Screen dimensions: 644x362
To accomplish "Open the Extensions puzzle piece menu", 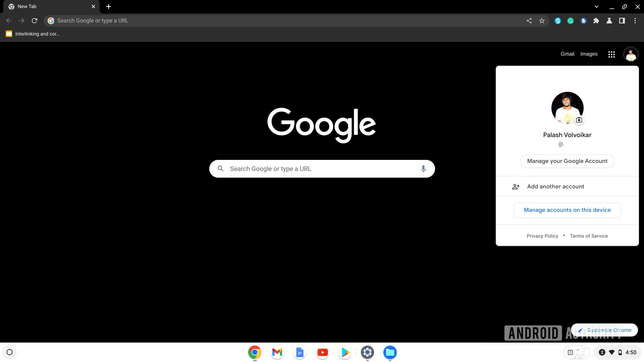I will 596,21.
